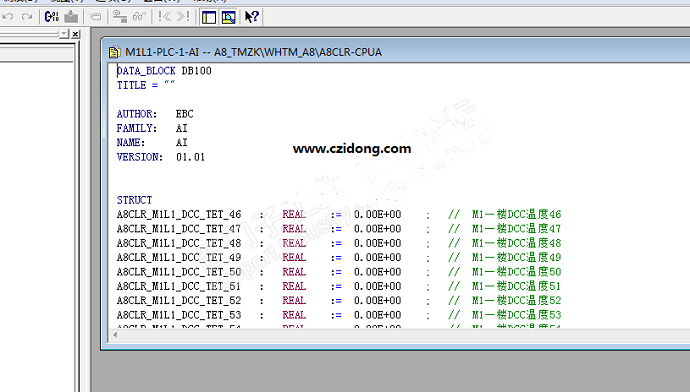
Task: Click 0.00E+00 value on TET_53 row
Action: point(378,315)
